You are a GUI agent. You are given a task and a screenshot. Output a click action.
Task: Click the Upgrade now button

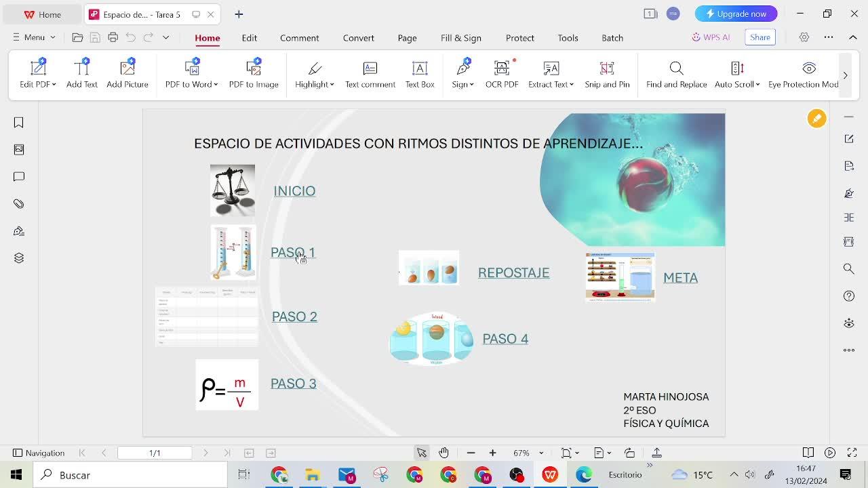736,14
